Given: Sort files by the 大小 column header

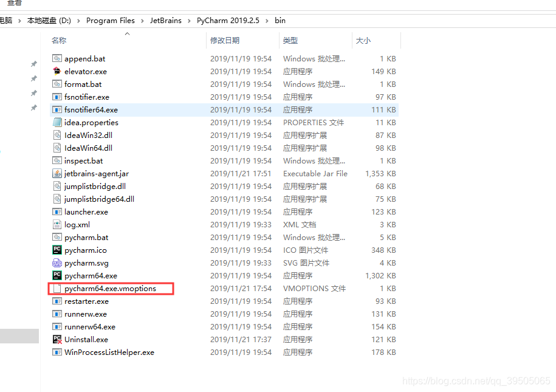Looking at the screenshot, I should pos(363,41).
